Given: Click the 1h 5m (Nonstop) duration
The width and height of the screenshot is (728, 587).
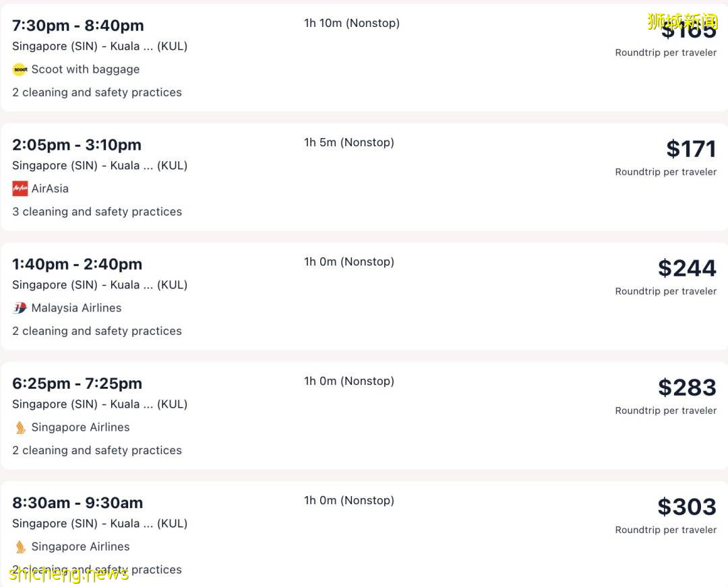Looking at the screenshot, I should [x=349, y=142].
